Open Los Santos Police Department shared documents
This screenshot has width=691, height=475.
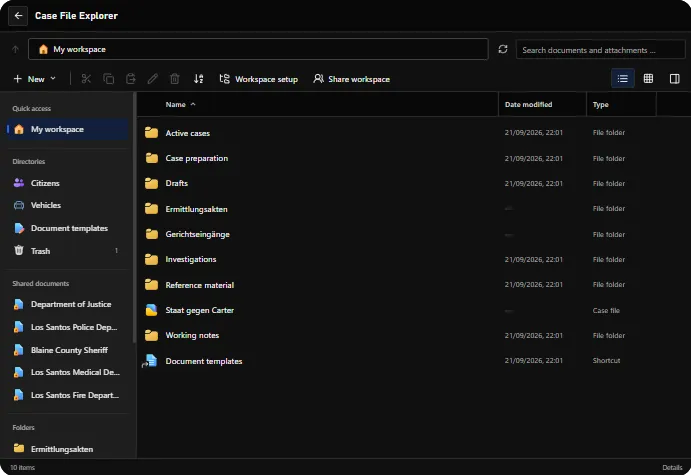click(x=68, y=327)
